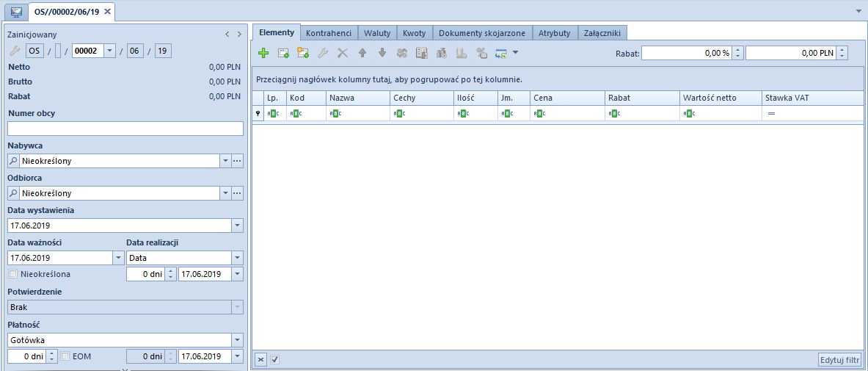868x371 pixels.
Task: Click the Wartość netto column header
Action: tap(721, 98)
